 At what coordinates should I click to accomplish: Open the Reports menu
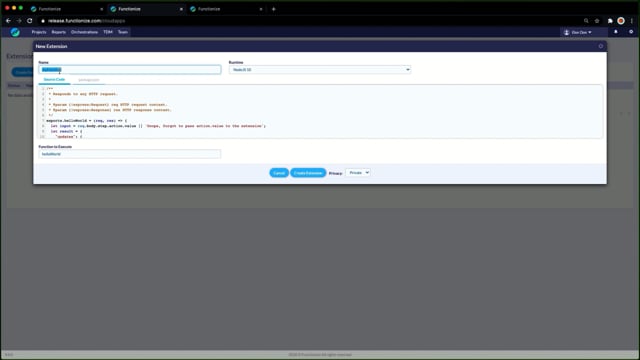tap(58, 32)
